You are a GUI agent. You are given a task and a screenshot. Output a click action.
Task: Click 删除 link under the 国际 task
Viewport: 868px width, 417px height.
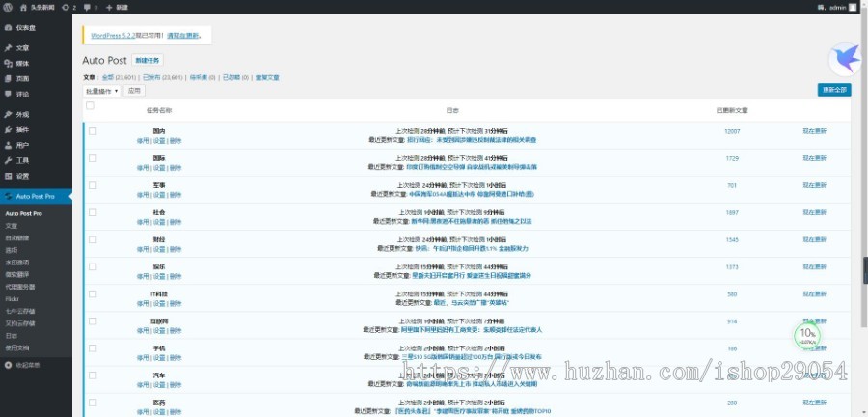click(x=176, y=168)
